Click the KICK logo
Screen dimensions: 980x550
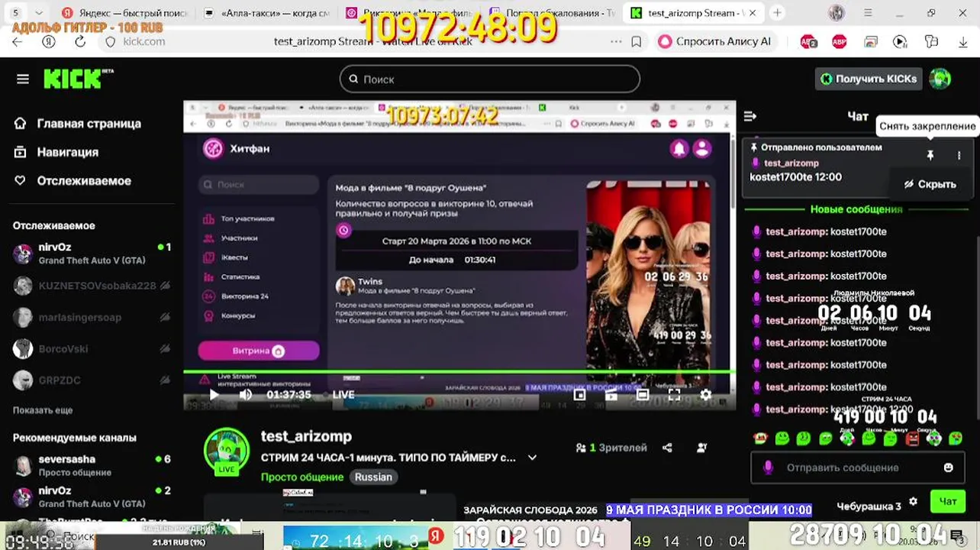tap(78, 78)
